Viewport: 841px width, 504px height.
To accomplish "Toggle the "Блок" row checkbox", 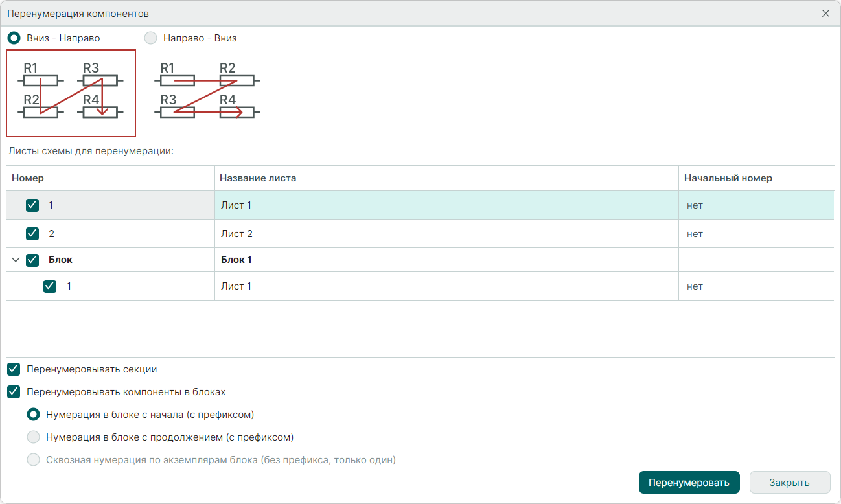I will 32,260.
